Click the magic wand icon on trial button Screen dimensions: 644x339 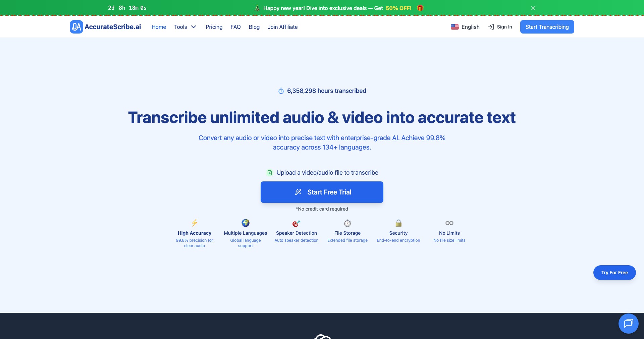point(298,192)
